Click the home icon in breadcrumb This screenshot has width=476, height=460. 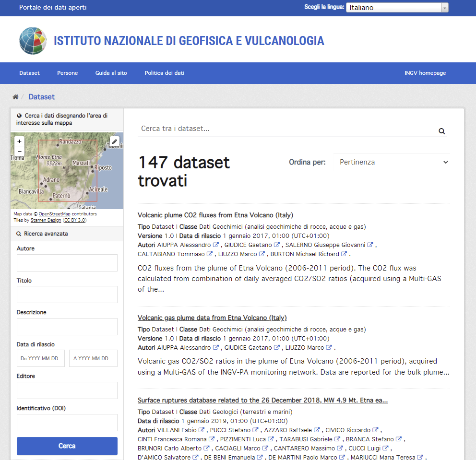pyautogui.click(x=15, y=97)
